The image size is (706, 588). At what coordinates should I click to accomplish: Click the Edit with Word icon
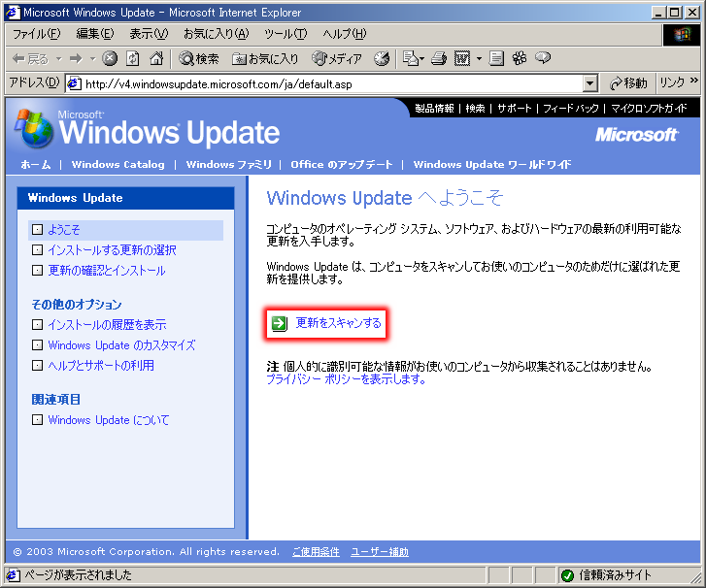[x=462, y=58]
